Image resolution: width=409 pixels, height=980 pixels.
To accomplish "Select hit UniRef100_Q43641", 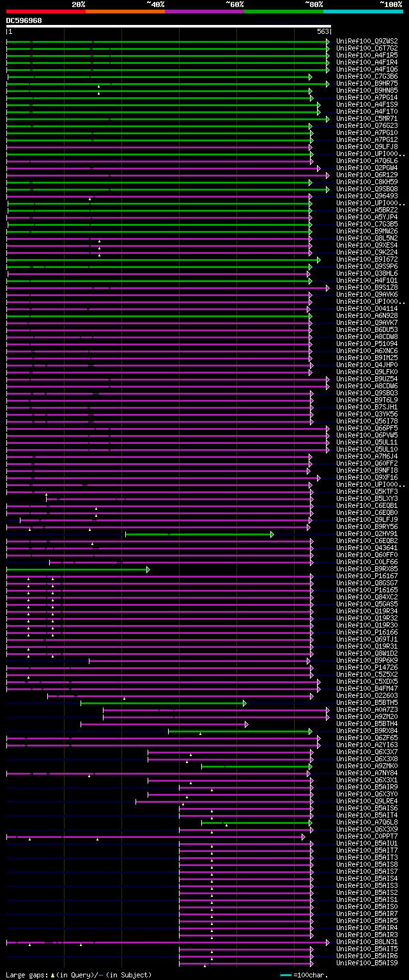I will click(x=367, y=548).
